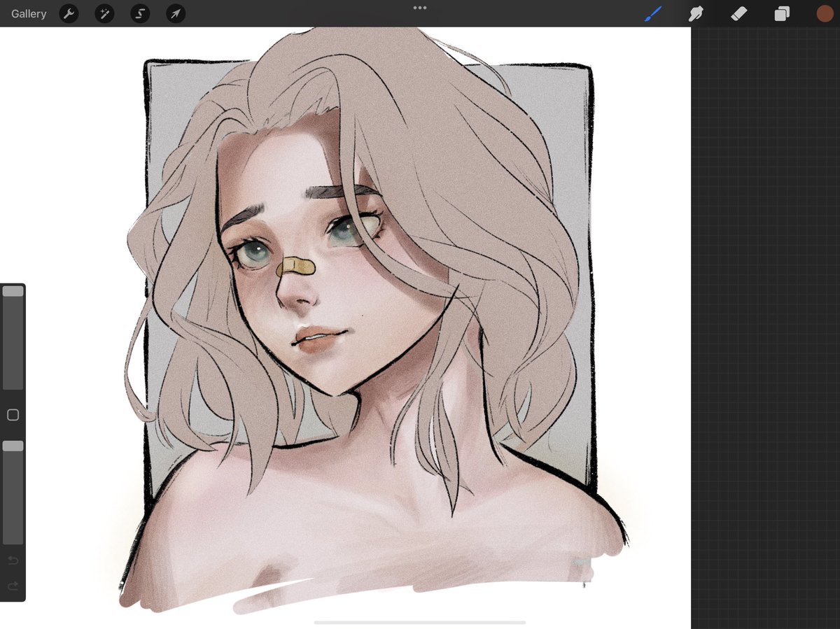Tap the bandage on the nose

tap(296, 267)
